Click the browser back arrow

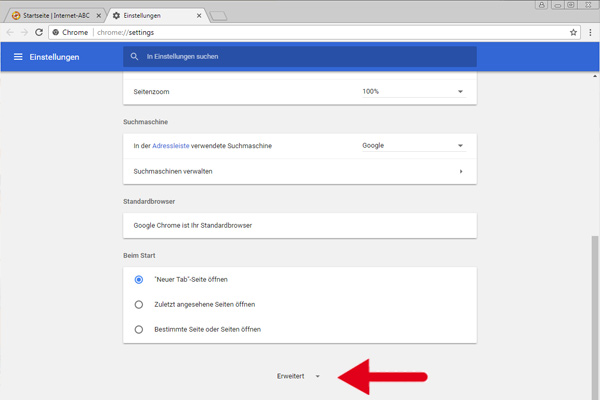10,32
